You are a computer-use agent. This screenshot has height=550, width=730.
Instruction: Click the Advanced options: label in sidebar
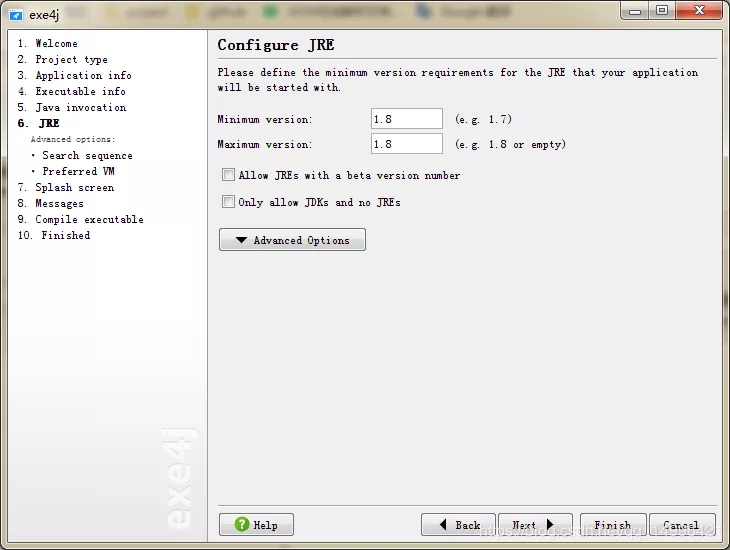(x=73, y=139)
